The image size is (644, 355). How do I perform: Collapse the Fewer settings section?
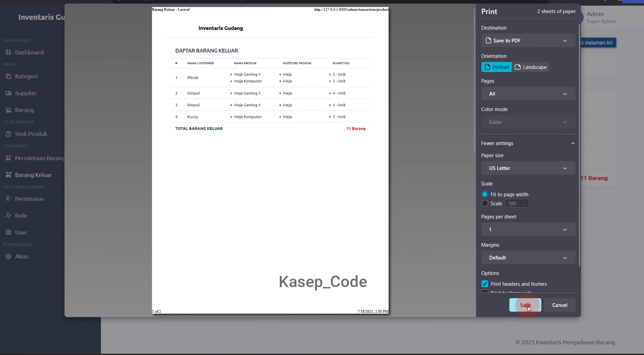(x=528, y=143)
